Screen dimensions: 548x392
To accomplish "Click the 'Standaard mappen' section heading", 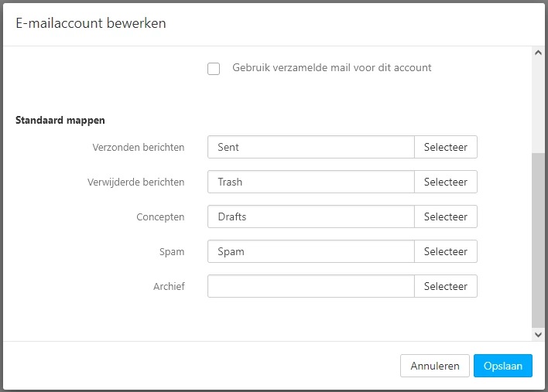I will tap(60, 121).
